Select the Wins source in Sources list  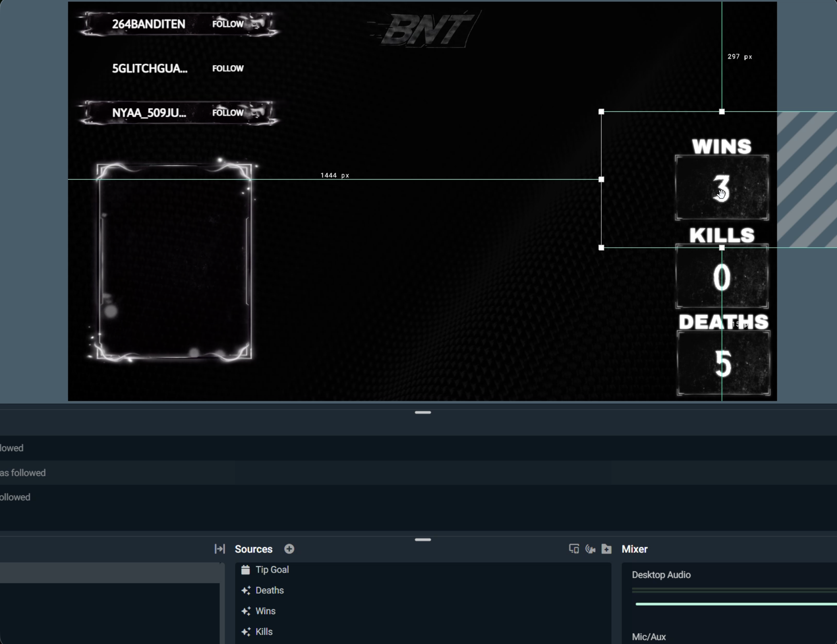click(x=266, y=611)
